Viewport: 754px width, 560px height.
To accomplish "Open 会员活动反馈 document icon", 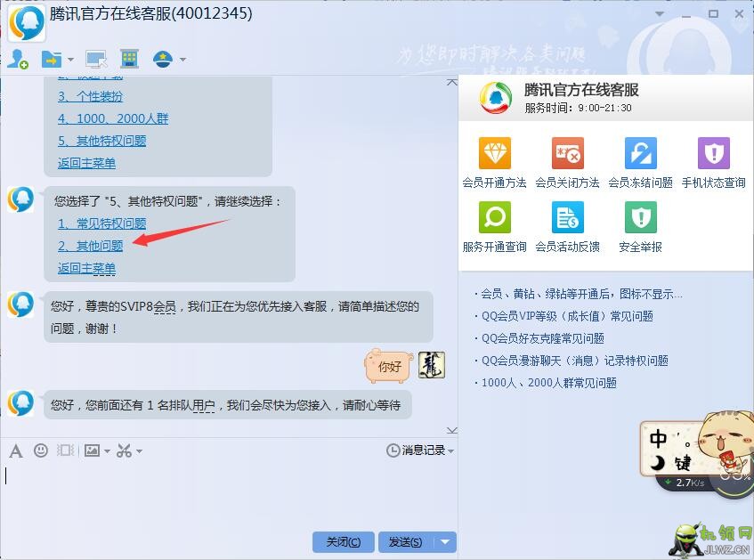I will [x=567, y=217].
